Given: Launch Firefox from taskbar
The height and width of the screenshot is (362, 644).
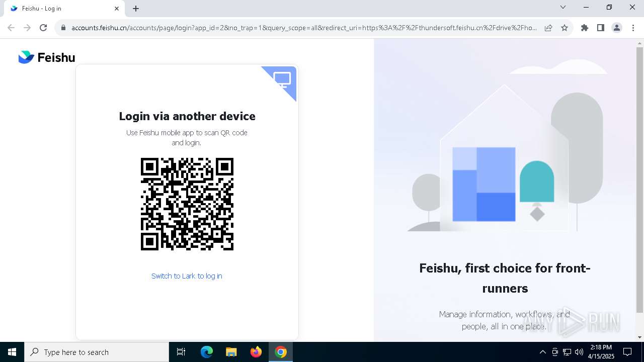Looking at the screenshot, I should click(256, 352).
